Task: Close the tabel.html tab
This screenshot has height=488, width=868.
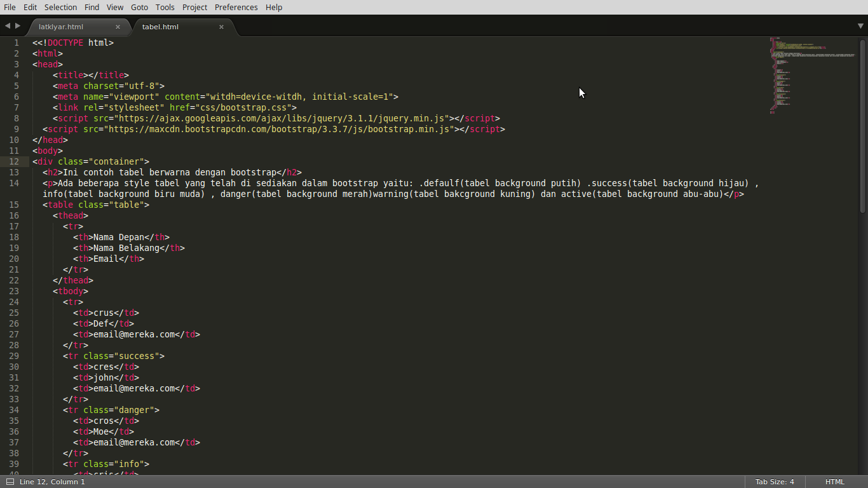Action: (221, 27)
